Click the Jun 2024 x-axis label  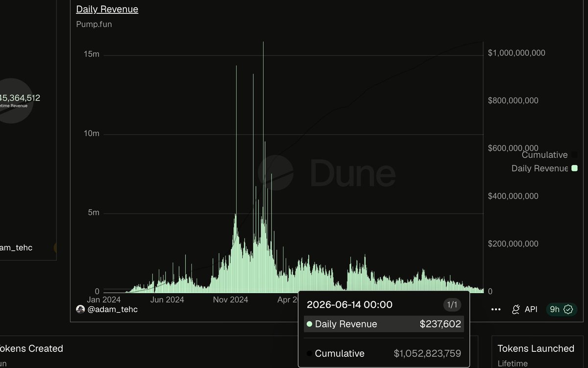tap(167, 299)
